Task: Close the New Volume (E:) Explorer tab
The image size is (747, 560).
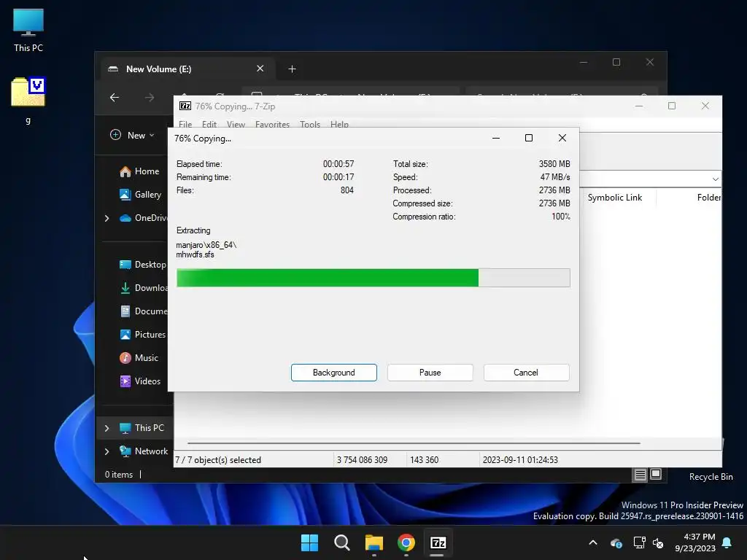Action: click(260, 69)
